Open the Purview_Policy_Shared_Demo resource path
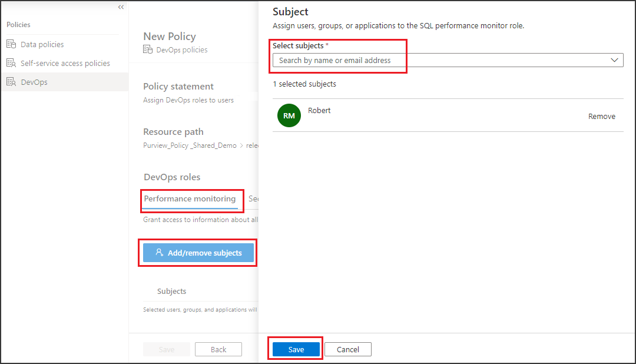636x364 pixels. point(190,145)
